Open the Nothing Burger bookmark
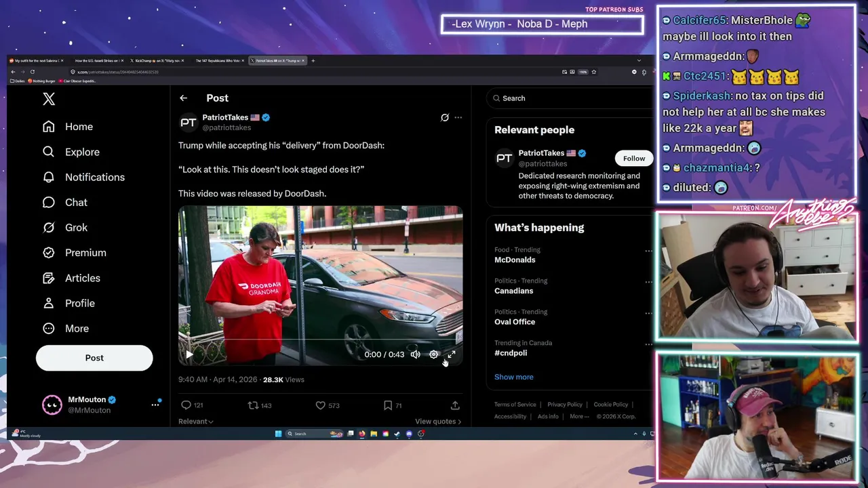868x488 pixels. [x=41, y=81]
